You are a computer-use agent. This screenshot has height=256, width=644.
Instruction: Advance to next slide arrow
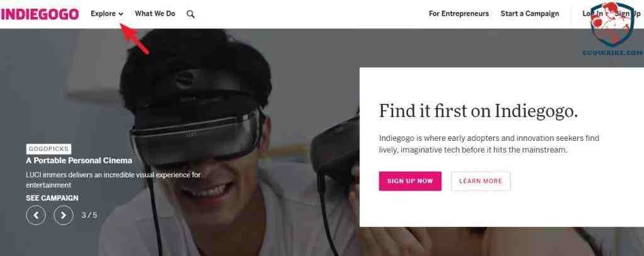coord(64,215)
